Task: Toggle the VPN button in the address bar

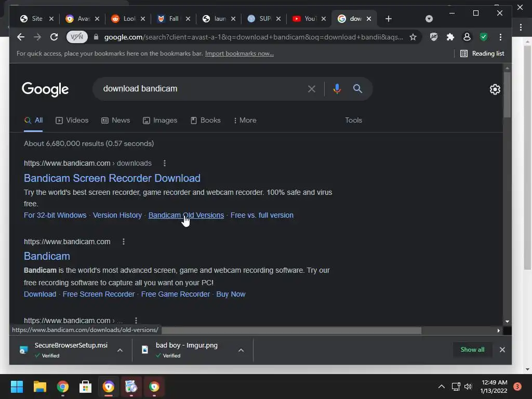Action: (x=77, y=37)
